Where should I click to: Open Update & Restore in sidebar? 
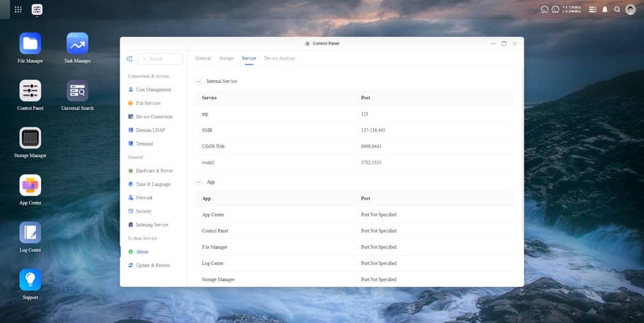tap(152, 266)
